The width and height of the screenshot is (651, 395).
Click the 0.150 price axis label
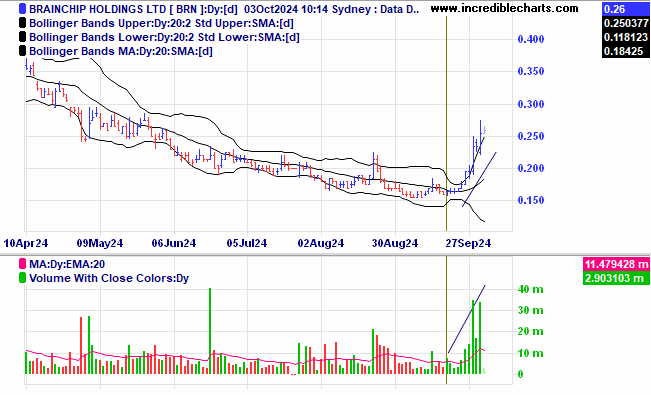pos(531,200)
